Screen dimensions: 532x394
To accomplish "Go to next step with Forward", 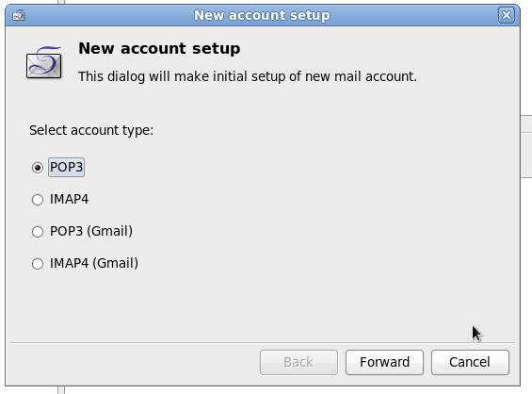I will pyautogui.click(x=384, y=362).
